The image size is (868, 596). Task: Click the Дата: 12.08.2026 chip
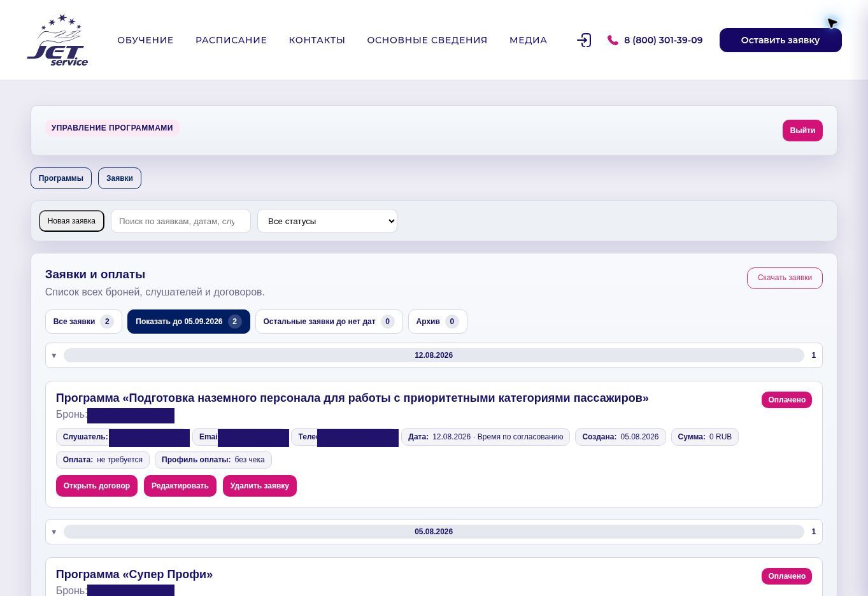tap(486, 437)
